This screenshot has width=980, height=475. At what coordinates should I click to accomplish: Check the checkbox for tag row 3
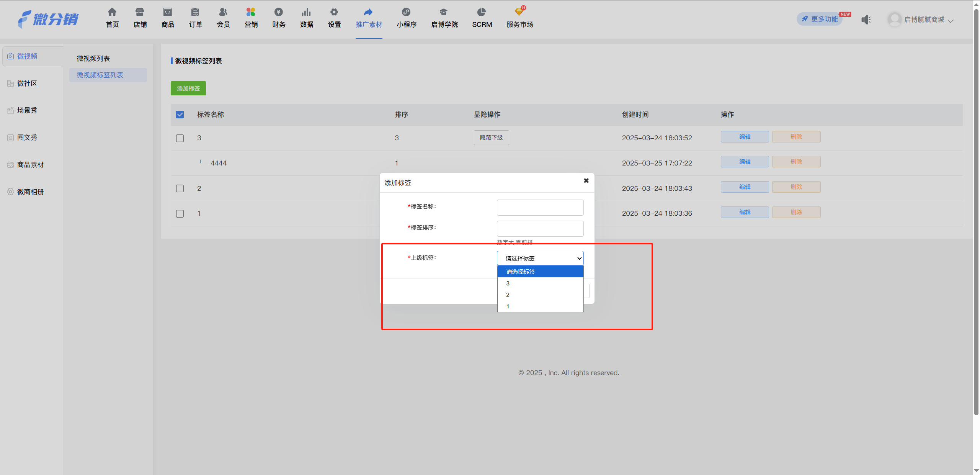point(180,138)
